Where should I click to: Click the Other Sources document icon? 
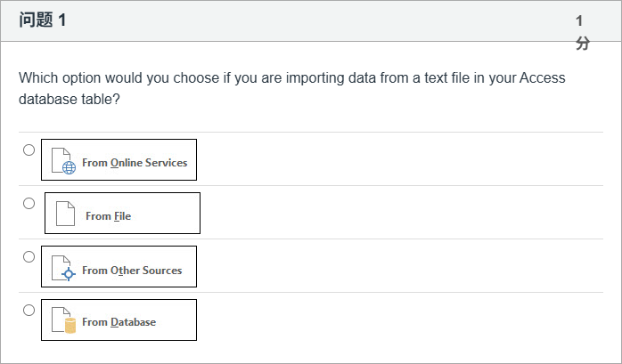[63, 269]
